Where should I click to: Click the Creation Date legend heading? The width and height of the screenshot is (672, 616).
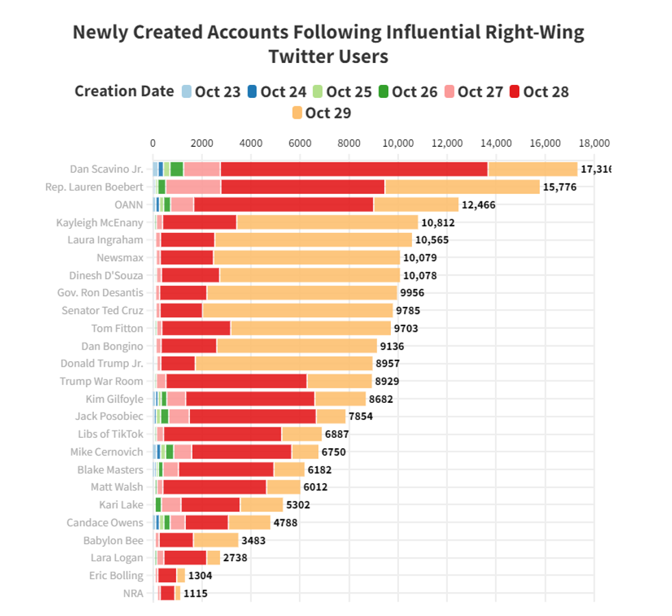tap(124, 92)
